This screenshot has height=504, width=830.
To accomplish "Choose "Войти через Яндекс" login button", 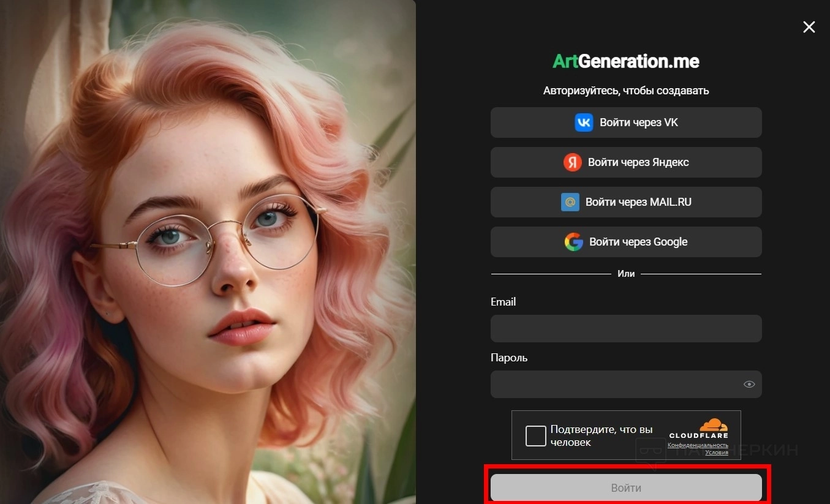I will click(626, 162).
